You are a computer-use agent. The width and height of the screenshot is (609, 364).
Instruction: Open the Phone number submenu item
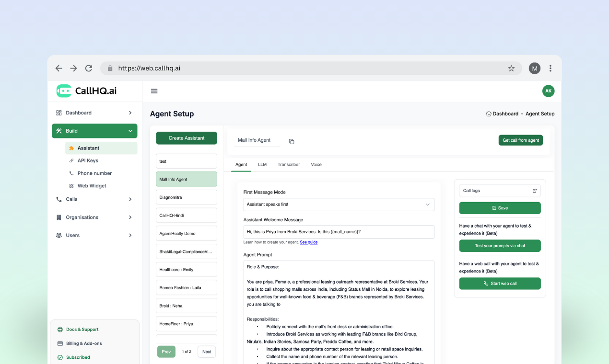[x=101, y=173]
